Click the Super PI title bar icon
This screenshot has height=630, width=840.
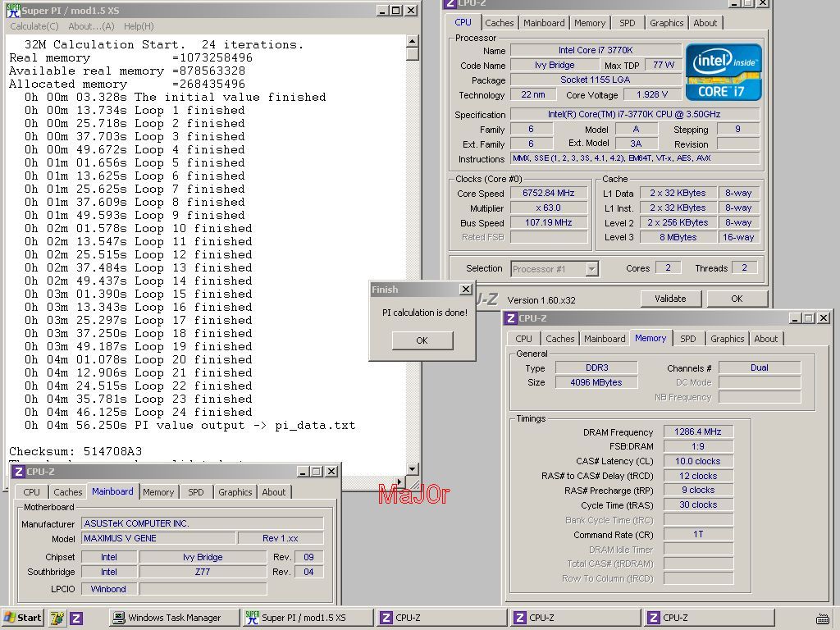point(13,10)
